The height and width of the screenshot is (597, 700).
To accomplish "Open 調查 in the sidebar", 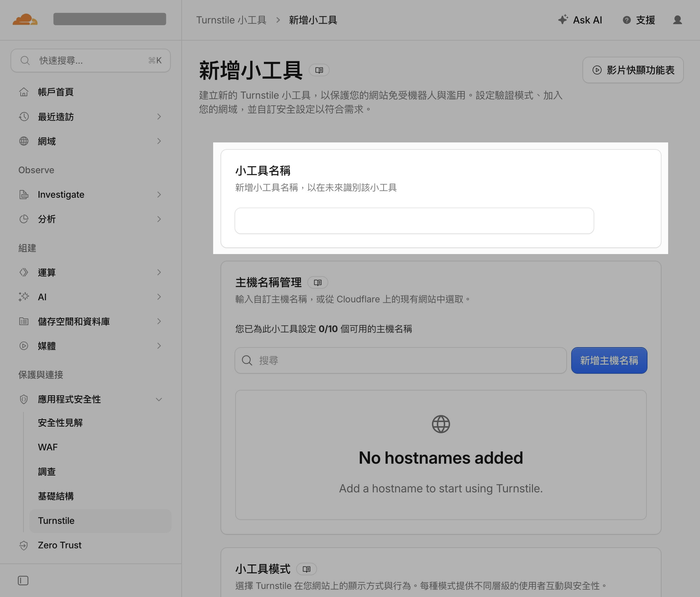I will tap(47, 472).
